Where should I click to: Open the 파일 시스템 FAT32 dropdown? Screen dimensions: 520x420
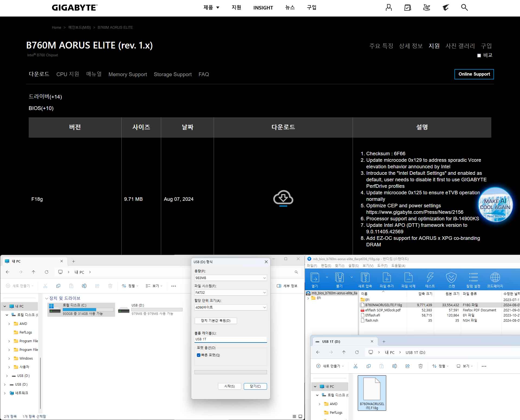[230, 293]
